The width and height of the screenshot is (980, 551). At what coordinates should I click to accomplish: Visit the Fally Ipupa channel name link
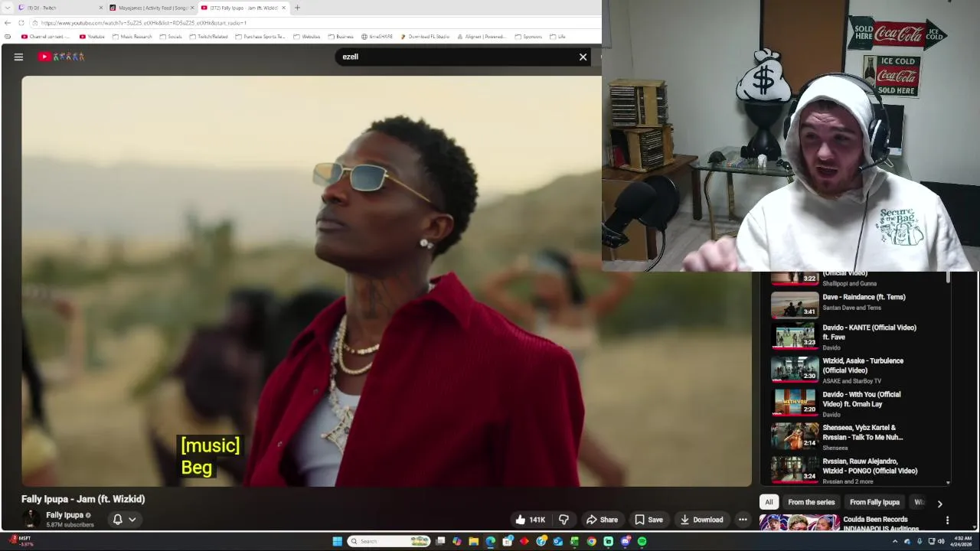pos(64,515)
